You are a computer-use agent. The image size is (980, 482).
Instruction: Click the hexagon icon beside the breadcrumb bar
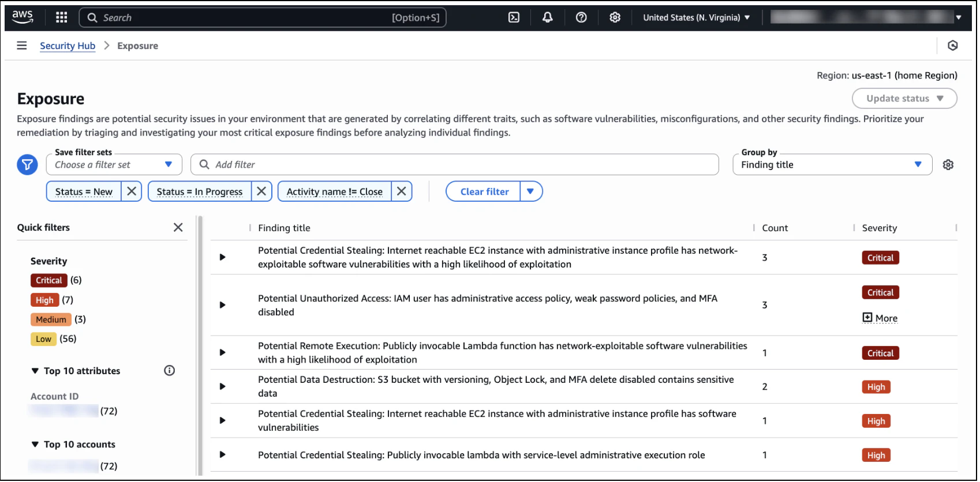coord(953,46)
